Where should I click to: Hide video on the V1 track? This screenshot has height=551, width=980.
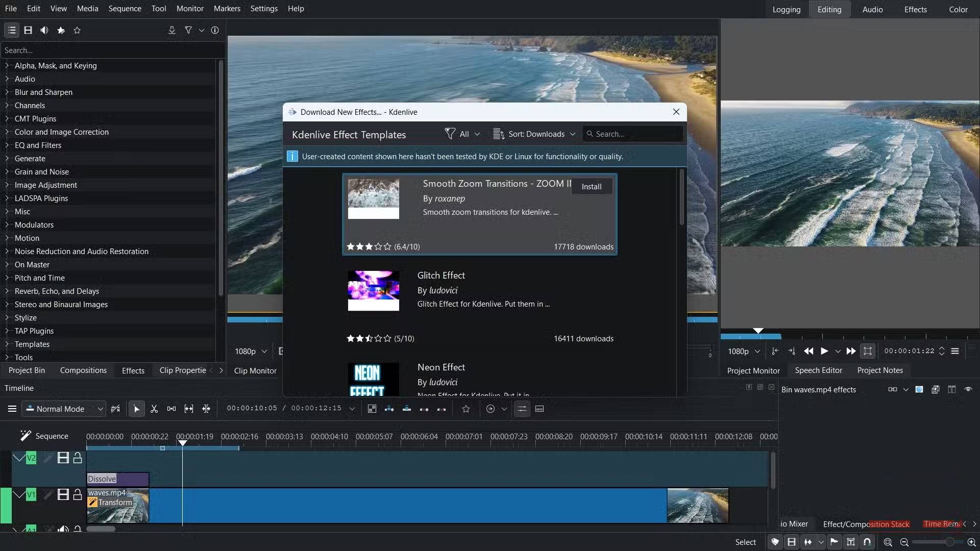(x=63, y=494)
